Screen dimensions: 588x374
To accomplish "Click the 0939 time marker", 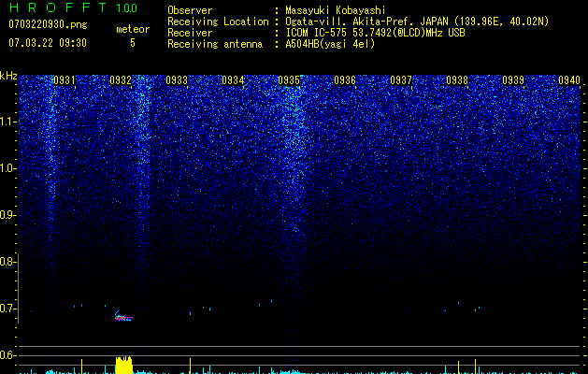I will coord(513,80).
